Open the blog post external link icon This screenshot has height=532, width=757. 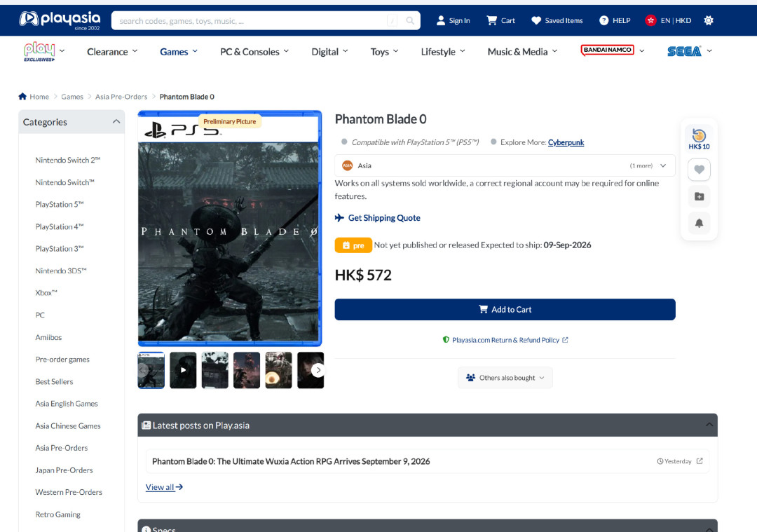tap(700, 461)
